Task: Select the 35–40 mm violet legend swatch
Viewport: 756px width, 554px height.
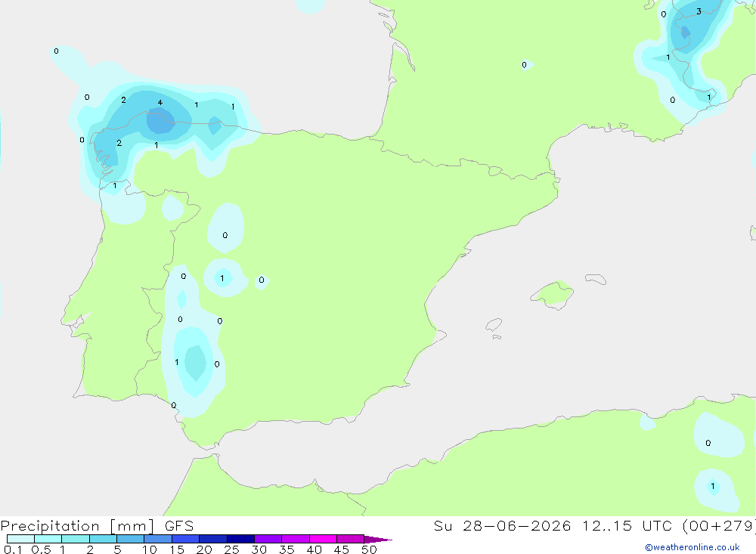Action: pos(295,539)
